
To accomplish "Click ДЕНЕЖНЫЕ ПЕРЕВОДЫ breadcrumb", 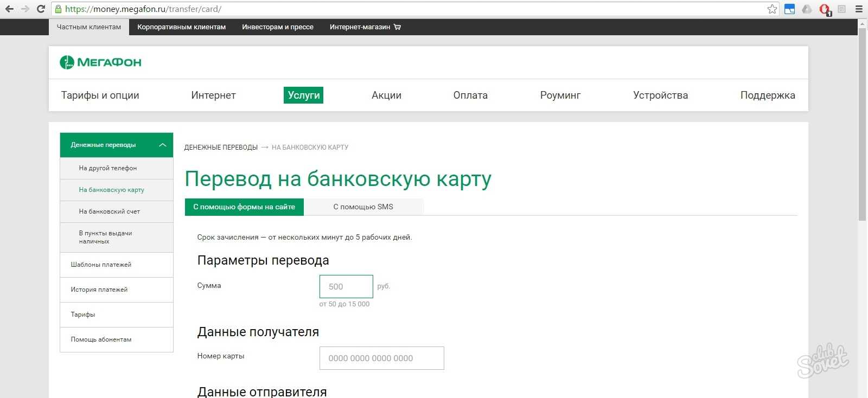I will 221,147.
